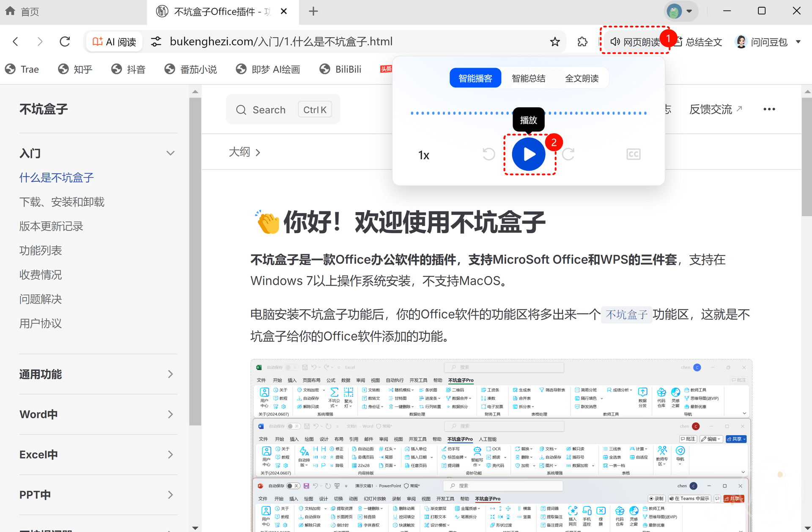Click the 不坑盒子 sidebar site title
This screenshot has height=532, width=812.
pyautogui.click(x=44, y=109)
